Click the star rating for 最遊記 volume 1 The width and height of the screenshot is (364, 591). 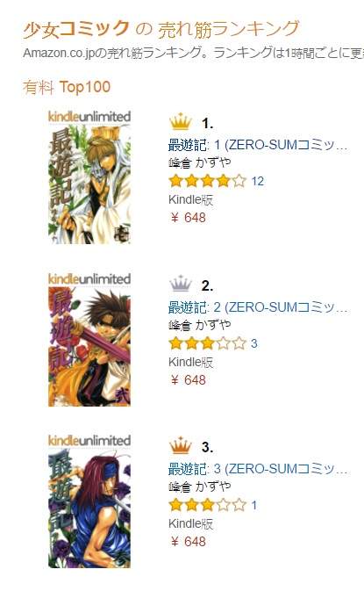(207, 181)
